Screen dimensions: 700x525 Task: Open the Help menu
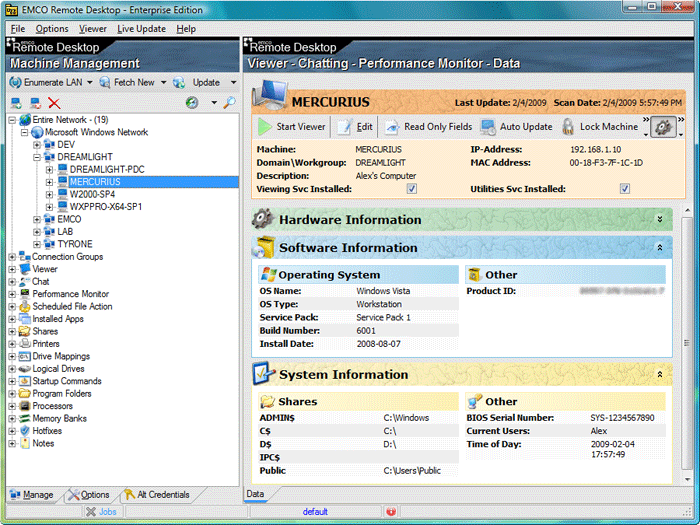pos(186,29)
